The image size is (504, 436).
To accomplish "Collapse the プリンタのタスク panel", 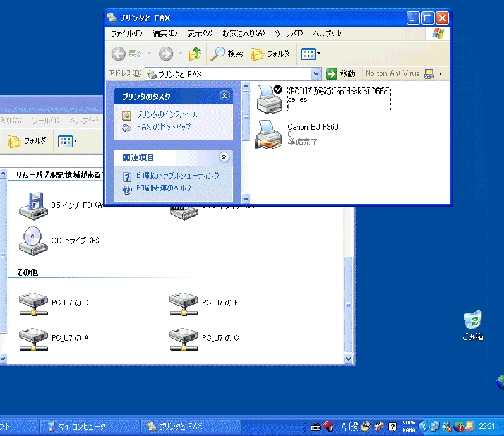I will (x=224, y=96).
